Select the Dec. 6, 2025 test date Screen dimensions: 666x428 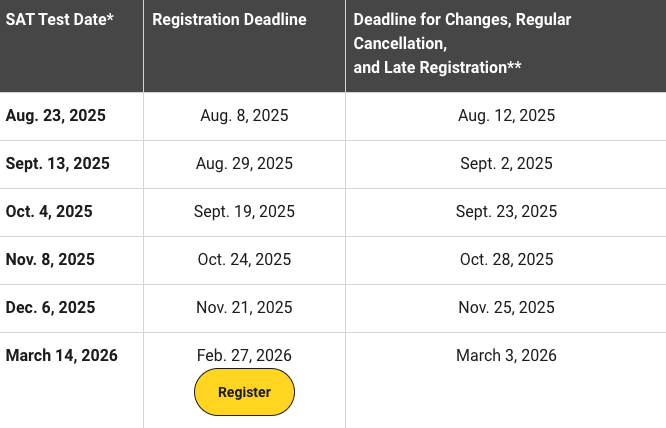(x=50, y=308)
